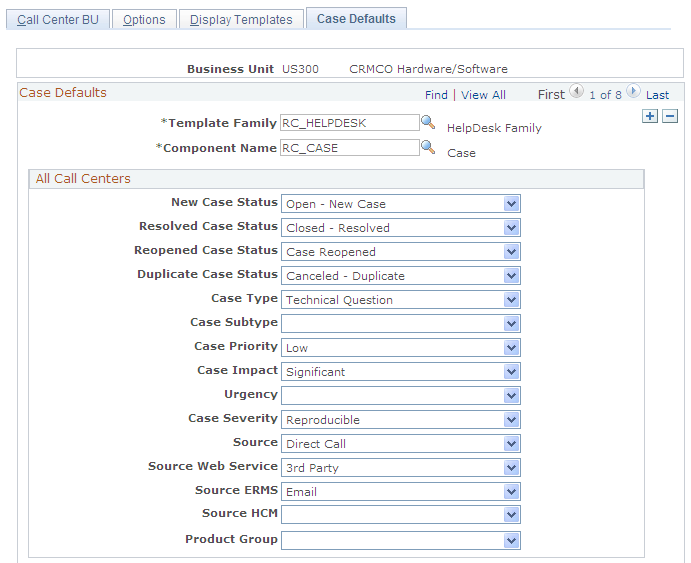Open Source Web Service dropdown
The height and width of the screenshot is (563, 691).
coord(401,468)
